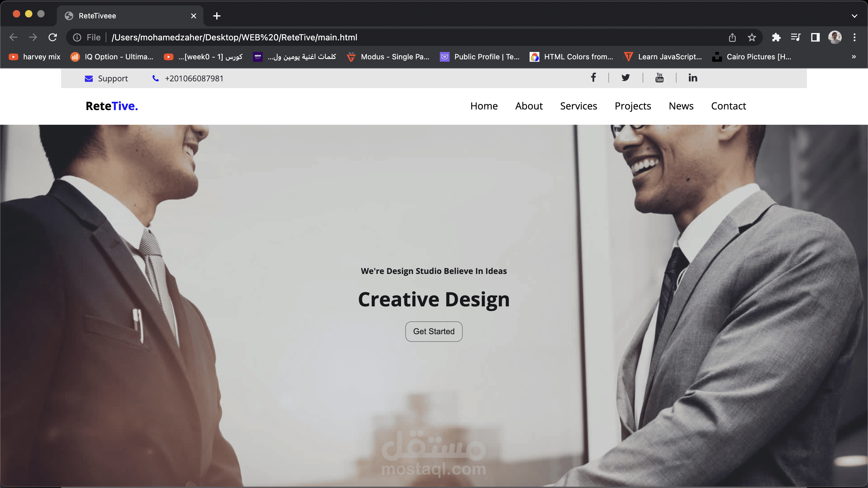Viewport: 868px width, 488px height.
Task: Navigate to the Services link
Action: [x=578, y=106]
